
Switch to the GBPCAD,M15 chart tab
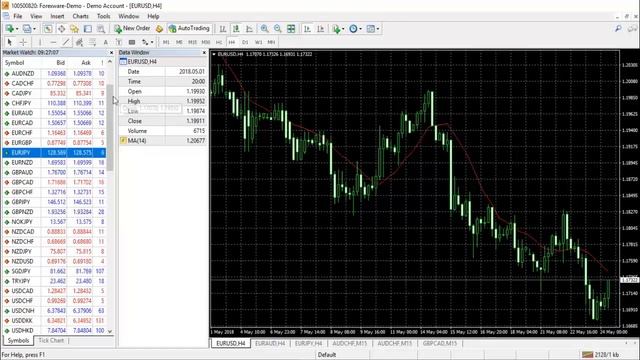[x=440, y=344]
